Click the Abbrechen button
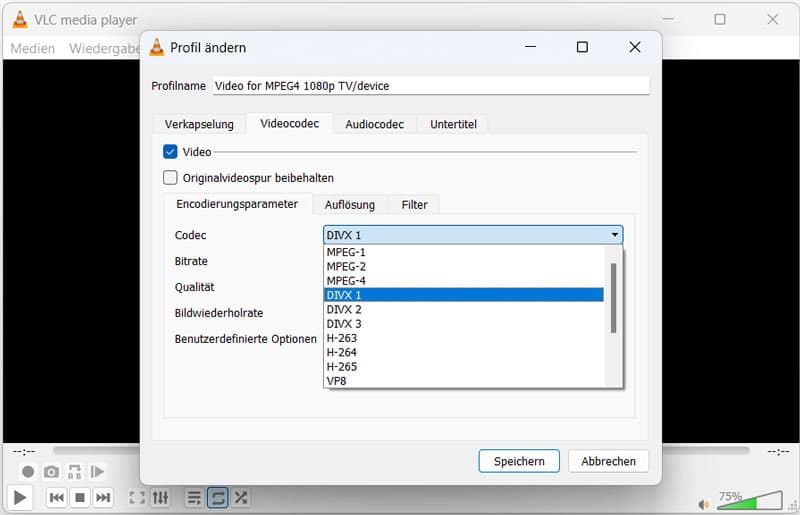Screen dimensions: 800x515 point(608,461)
